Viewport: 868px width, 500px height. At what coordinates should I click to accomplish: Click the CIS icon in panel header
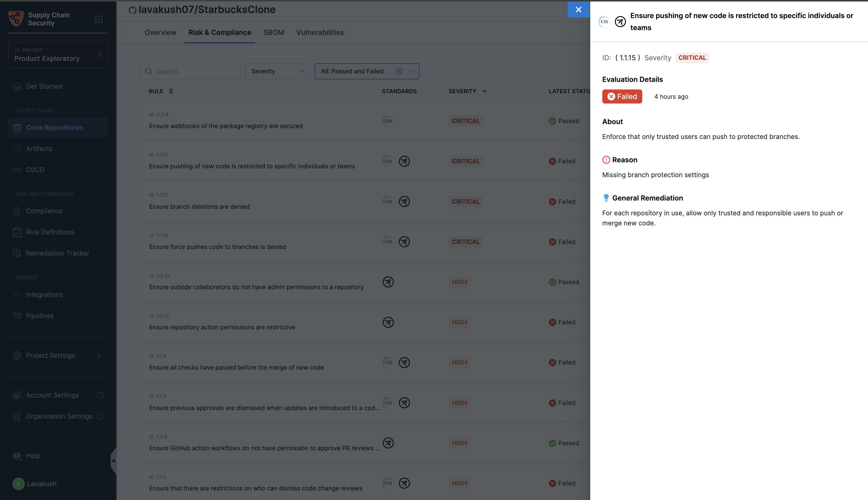[x=604, y=22]
